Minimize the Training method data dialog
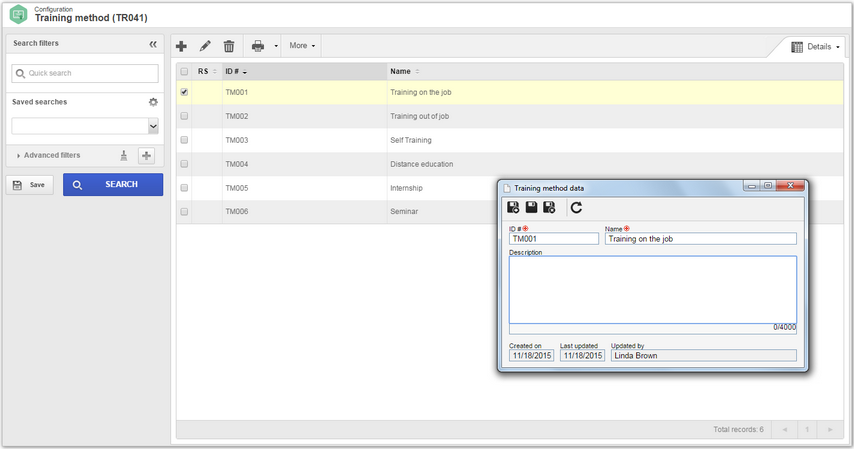 click(752, 186)
